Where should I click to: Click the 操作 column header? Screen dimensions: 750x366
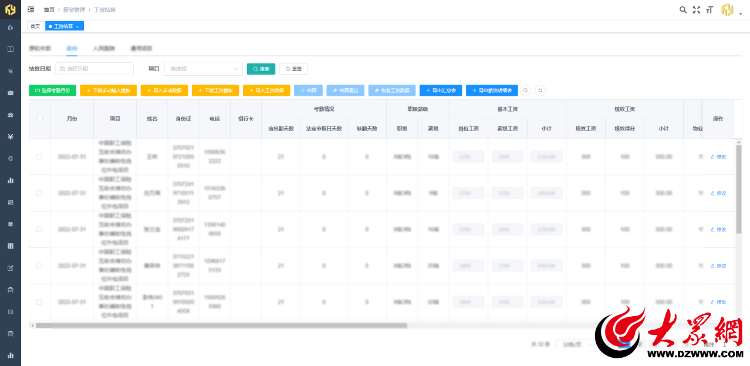pyautogui.click(x=718, y=119)
